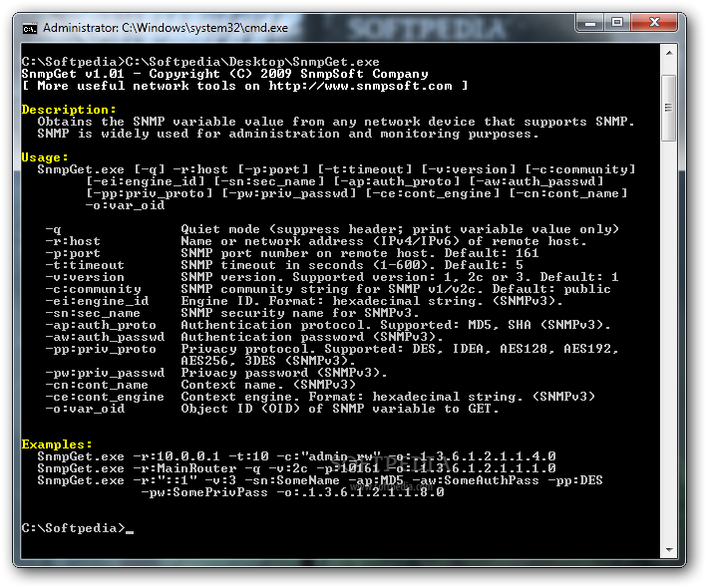Click the '-o:var_oid' option in list
The height and width of the screenshot is (588, 707).
click(85, 409)
